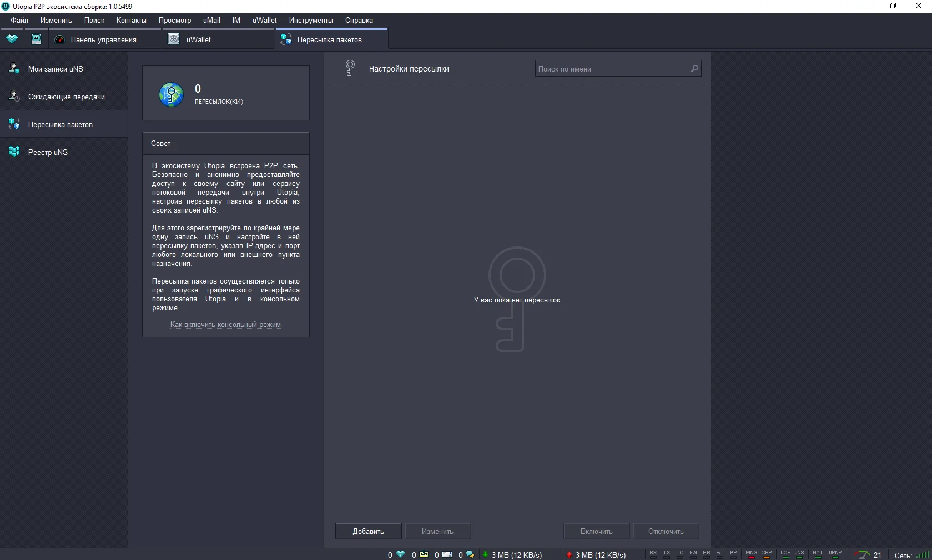Open the Инструменты menu
Image resolution: width=932 pixels, height=560 pixels.
click(x=310, y=20)
